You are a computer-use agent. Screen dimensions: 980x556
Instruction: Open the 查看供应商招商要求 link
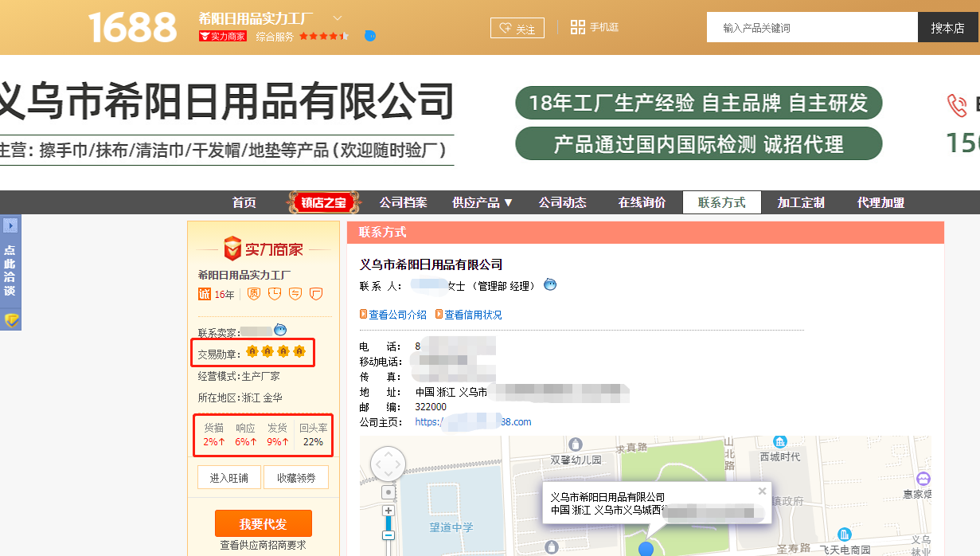click(263, 546)
